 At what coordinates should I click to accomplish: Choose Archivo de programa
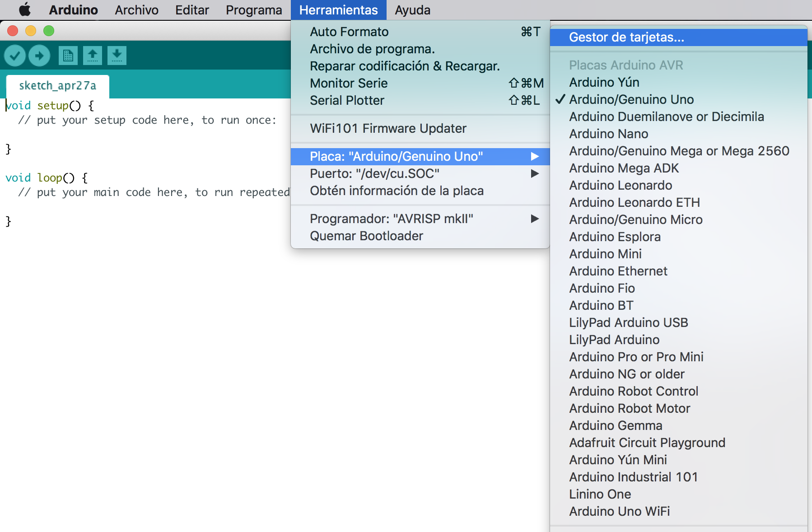coord(420,49)
